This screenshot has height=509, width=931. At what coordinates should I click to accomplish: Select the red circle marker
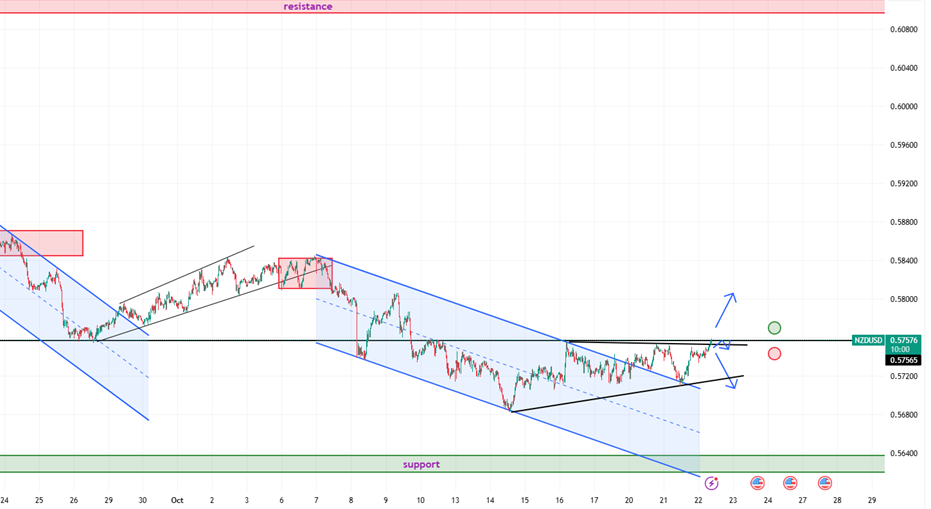point(774,354)
